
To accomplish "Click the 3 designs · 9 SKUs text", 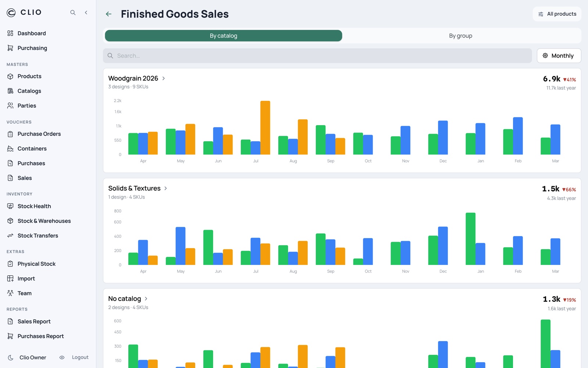I will [x=128, y=87].
